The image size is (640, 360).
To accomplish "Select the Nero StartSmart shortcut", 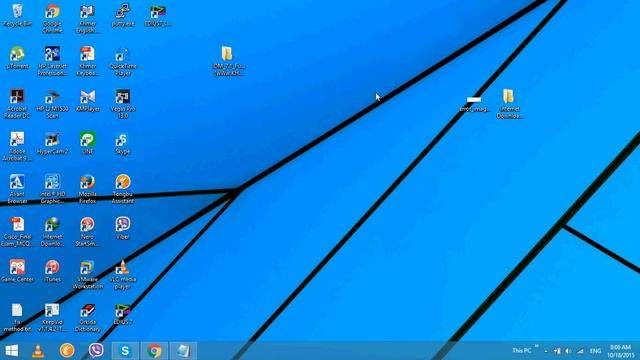I will pos(87,231).
